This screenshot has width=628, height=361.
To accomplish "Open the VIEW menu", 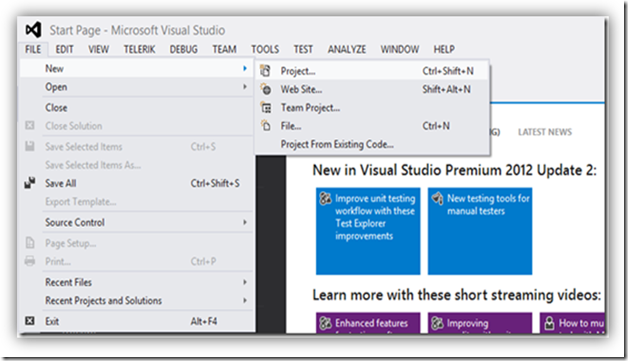I will [x=99, y=49].
